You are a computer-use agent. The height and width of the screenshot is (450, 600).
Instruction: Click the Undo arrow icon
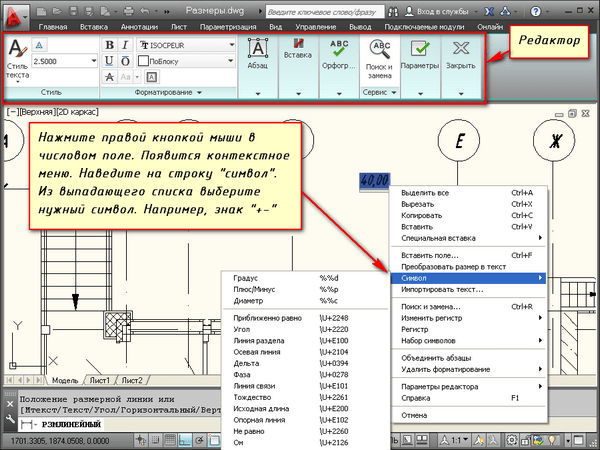pyautogui.click(x=145, y=11)
